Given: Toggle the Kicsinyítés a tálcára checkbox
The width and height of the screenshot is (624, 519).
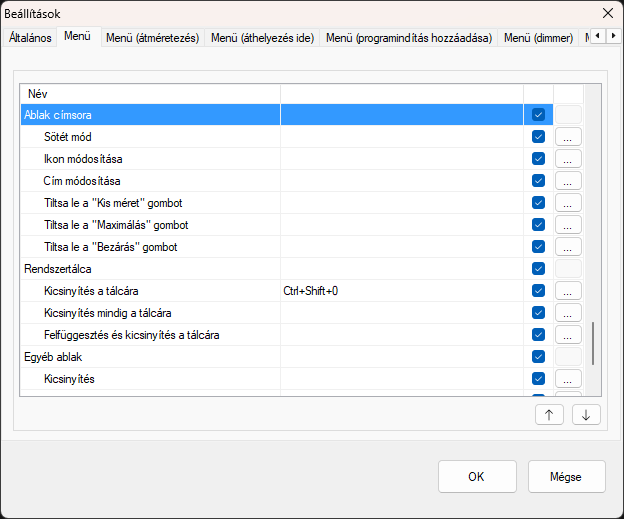Looking at the screenshot, I should point(538,291).
